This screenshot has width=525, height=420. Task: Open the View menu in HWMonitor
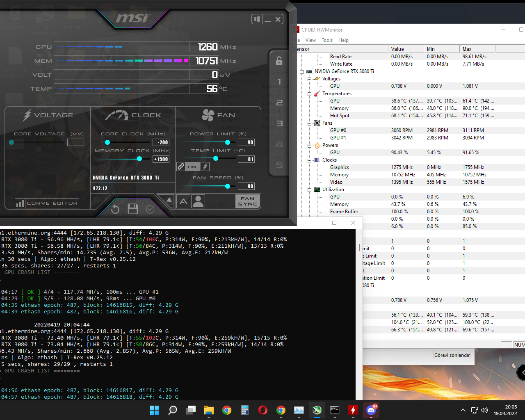(310, 40)
